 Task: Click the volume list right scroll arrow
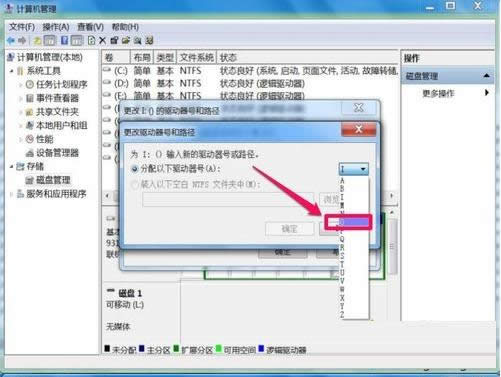[x=392, y=196]
